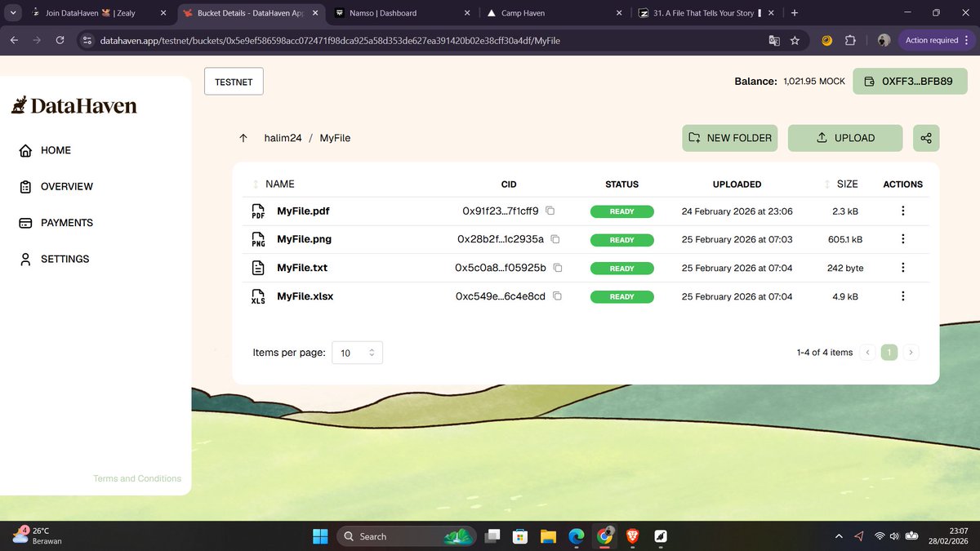The width and height of the screenshot is (980, 551).
Task: Copy the CID of MyFile.png
Action: point(555,239)
